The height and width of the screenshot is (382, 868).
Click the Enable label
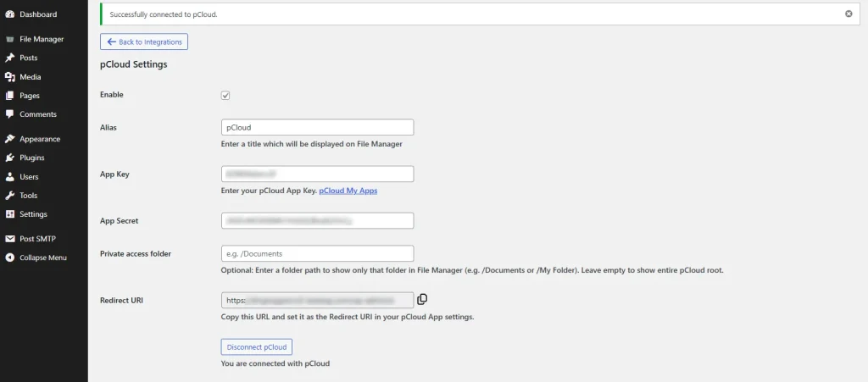(112, 95)
